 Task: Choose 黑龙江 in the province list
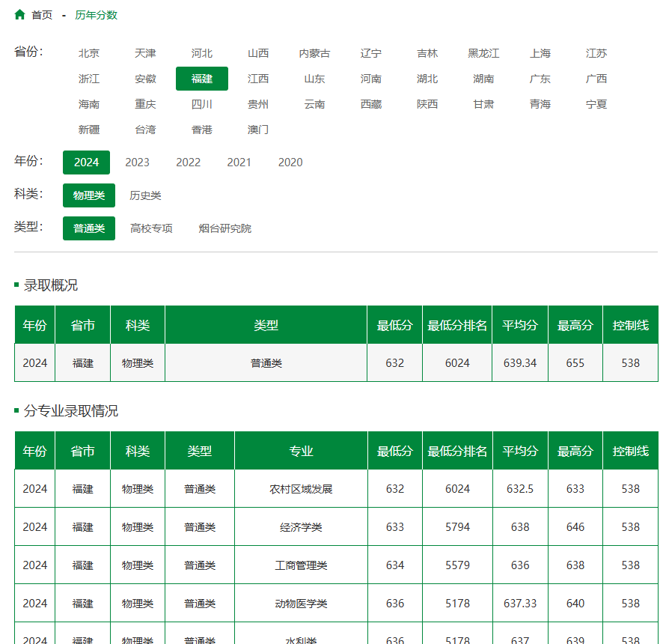[x=483, y=53]
